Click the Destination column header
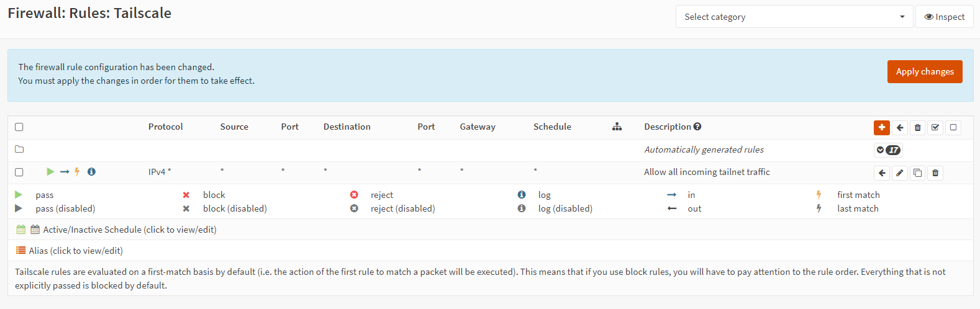The image size is (980, 309). click(x=347, y=127)
